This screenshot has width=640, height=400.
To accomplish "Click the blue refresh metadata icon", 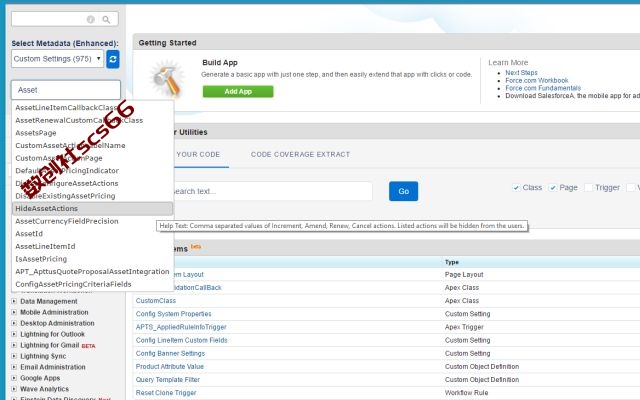I will tap(113, 59).
